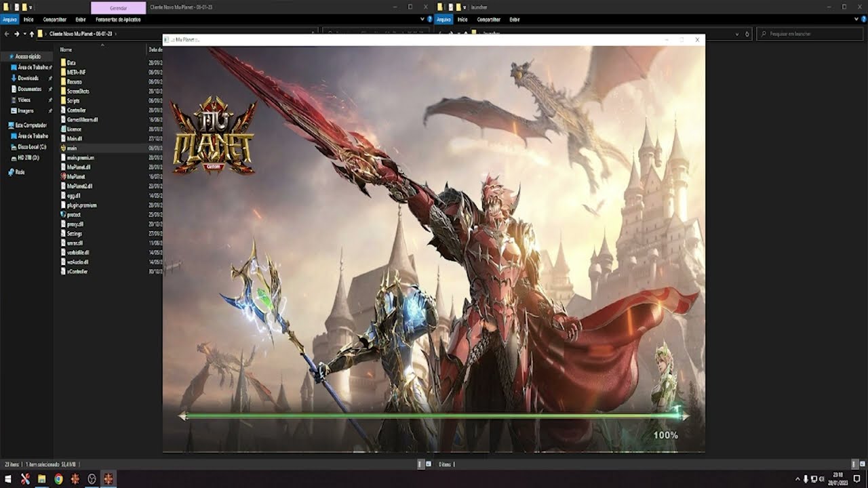
Task: Open File Explorer from taskbar
Action: pos(41,479)
